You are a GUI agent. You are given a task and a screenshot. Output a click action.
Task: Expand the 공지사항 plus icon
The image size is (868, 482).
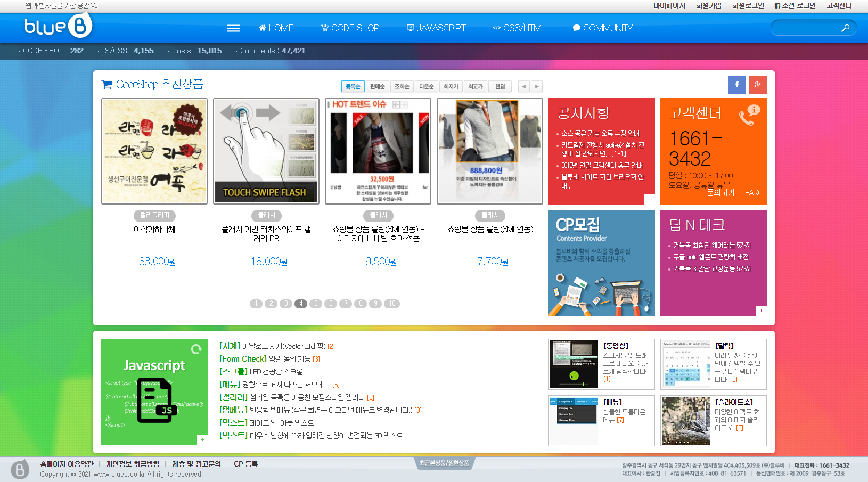click(x=650, y=199)
